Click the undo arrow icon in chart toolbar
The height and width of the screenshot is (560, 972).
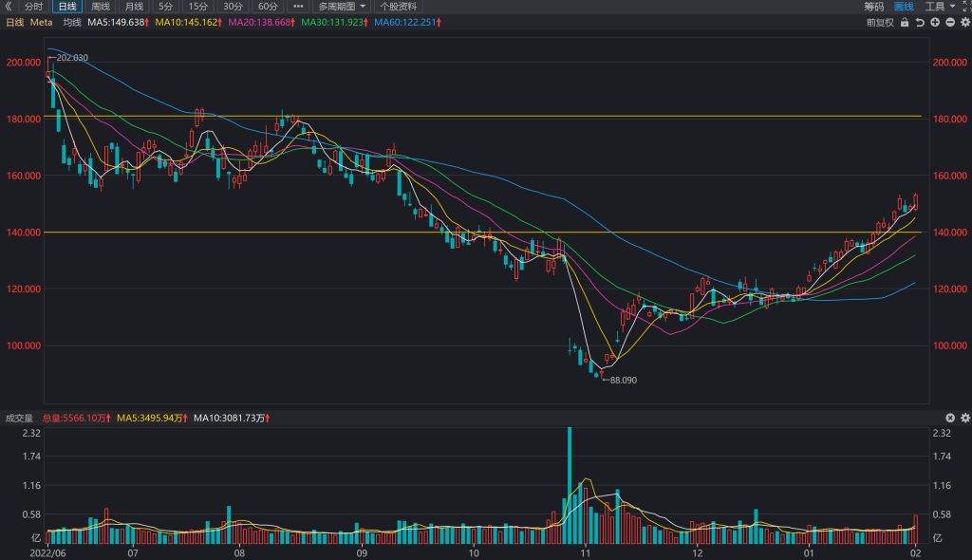coord(920,23)
